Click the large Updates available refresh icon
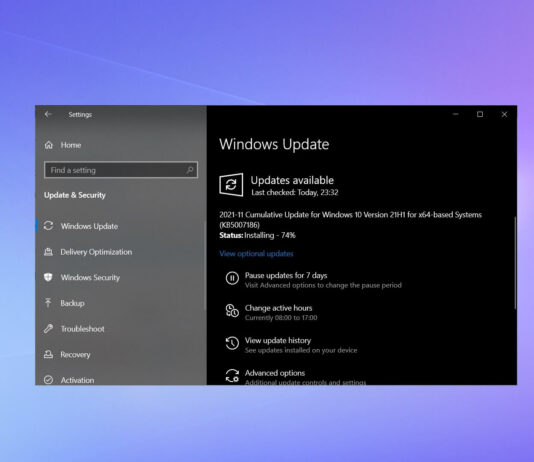Viewport: 534px width, 462px height. (x=231, y=185)
